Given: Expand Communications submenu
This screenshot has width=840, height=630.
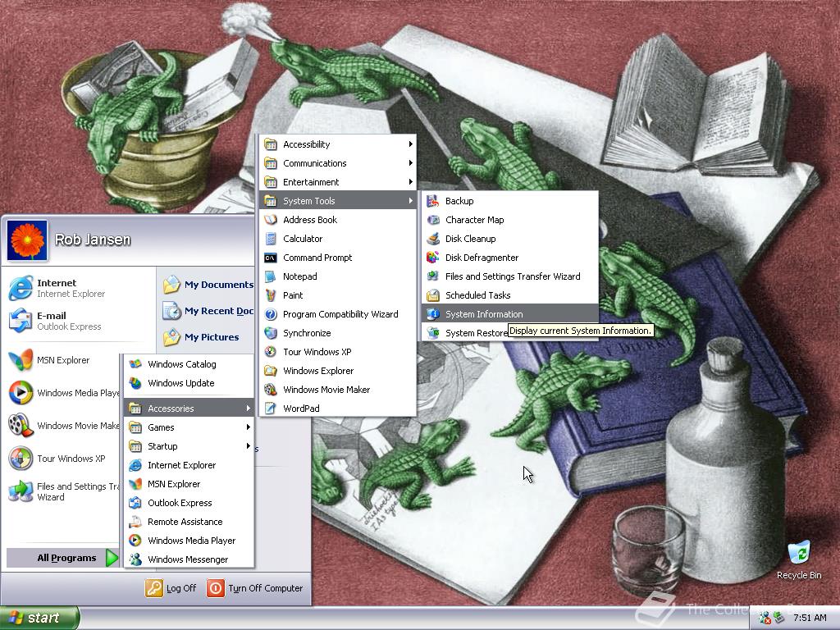Looking at the screenshot, I should point(337,163).
